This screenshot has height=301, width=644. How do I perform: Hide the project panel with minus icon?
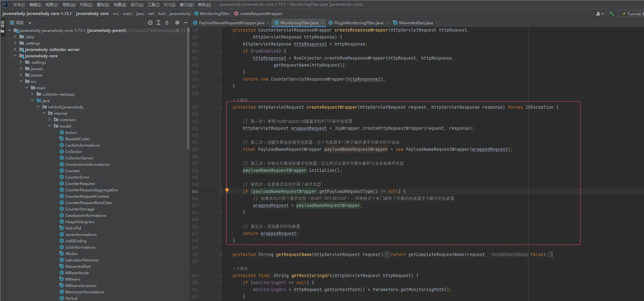[186, 23]
